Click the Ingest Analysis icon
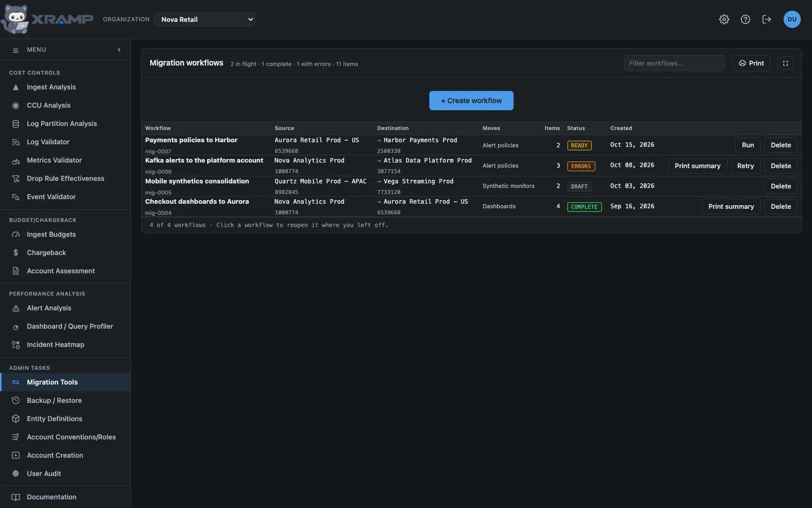812x508 pixels. coord(16,87)
